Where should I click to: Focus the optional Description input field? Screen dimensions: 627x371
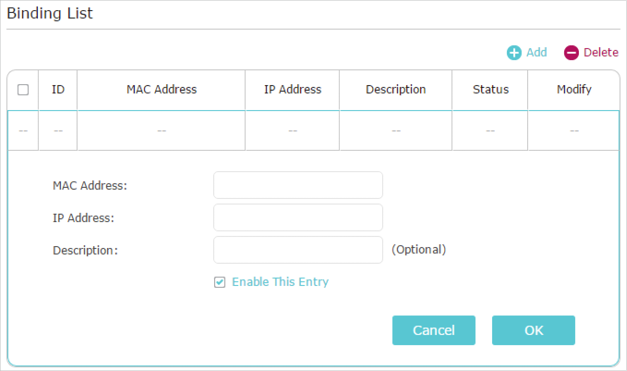tap(298, 250)
